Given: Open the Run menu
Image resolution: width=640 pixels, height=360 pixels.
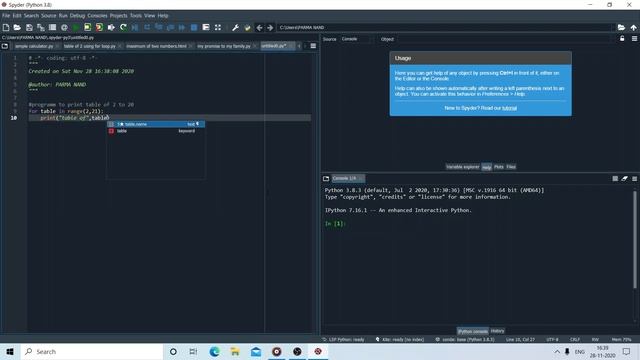Looking at the screenshot, I should 63,16.
